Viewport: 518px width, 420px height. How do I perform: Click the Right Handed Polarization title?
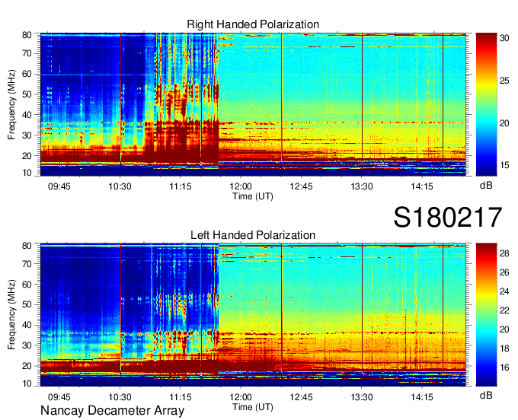pos(253,24)
